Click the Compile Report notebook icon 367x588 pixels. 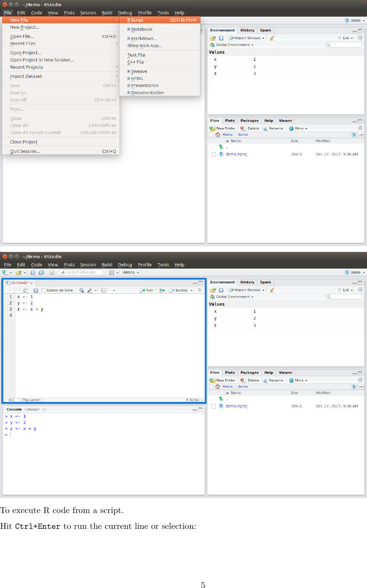click(x=103, y=290)
